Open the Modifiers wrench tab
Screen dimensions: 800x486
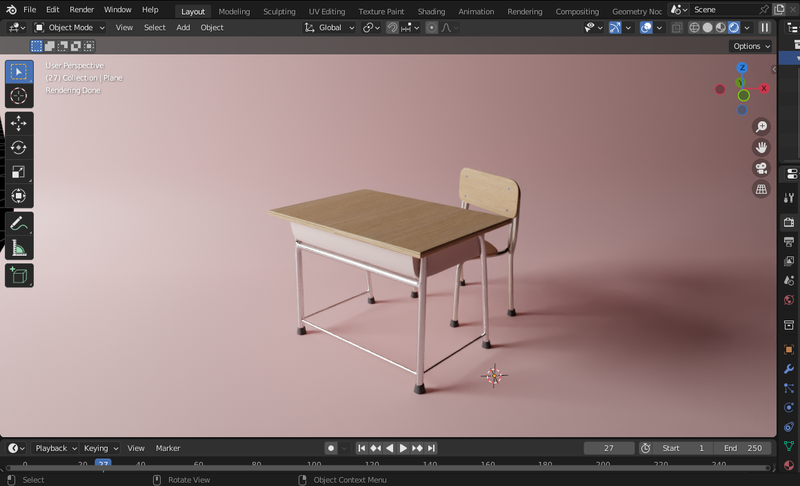[789, 369]
